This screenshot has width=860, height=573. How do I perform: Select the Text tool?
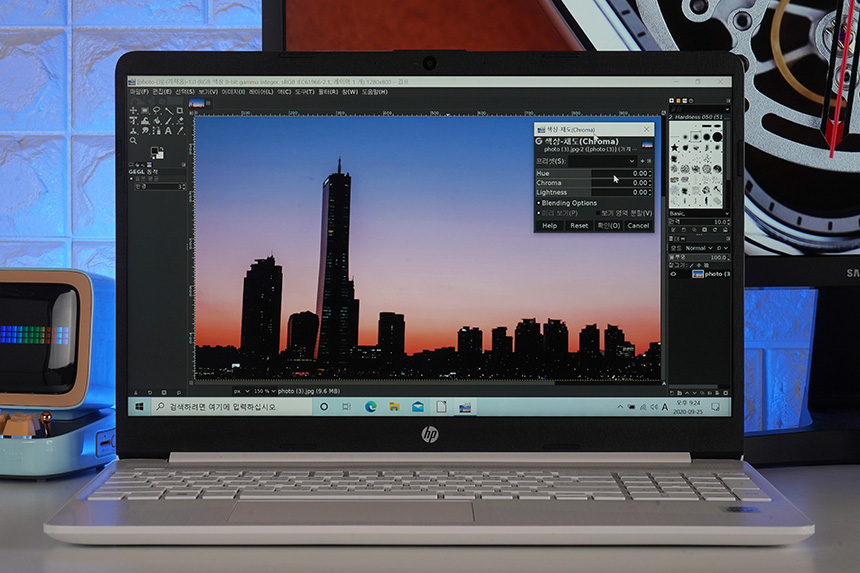[x=168, y=131]
